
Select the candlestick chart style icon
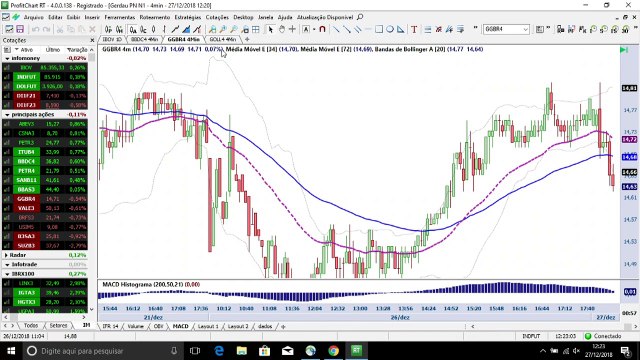pos(153,29)
